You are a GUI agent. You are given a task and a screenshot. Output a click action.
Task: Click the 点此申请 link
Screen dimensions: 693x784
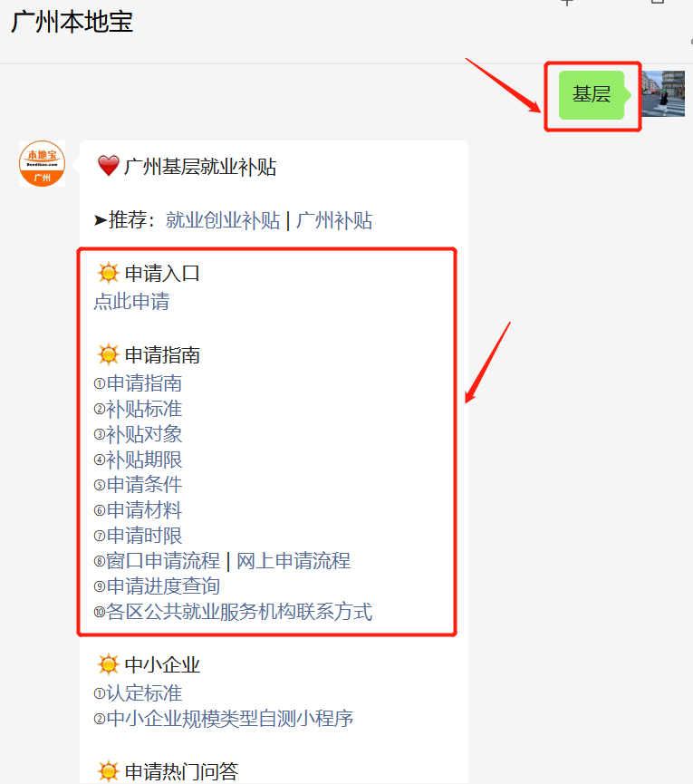tap(131, 302)
